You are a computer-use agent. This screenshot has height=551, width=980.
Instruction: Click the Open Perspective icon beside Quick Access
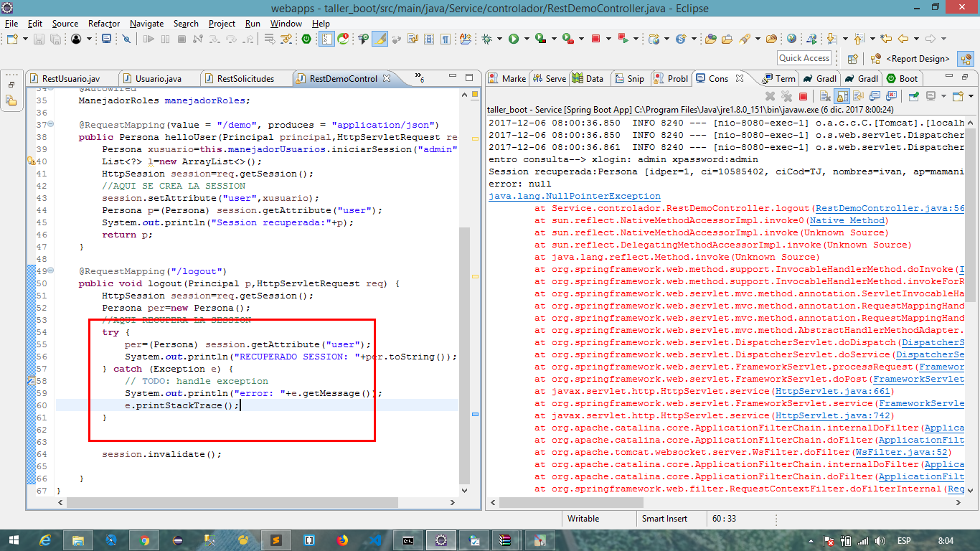(852, 59)
